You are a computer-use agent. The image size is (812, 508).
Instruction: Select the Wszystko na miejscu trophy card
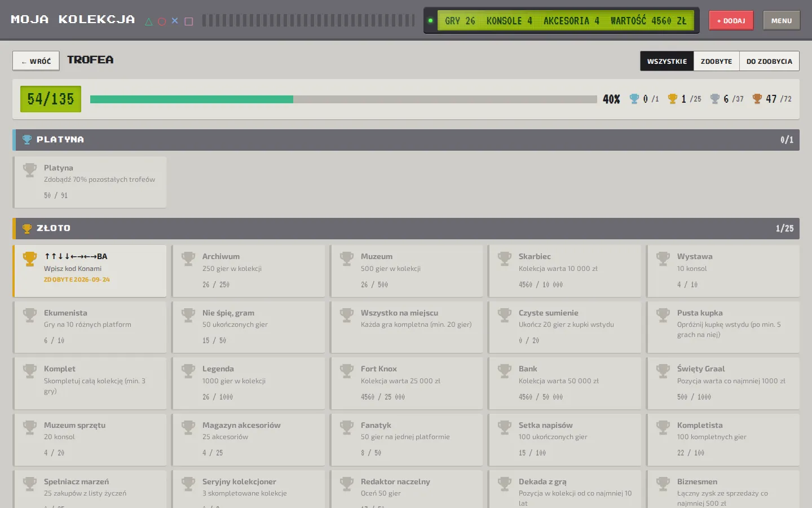(x=406, y=327)
